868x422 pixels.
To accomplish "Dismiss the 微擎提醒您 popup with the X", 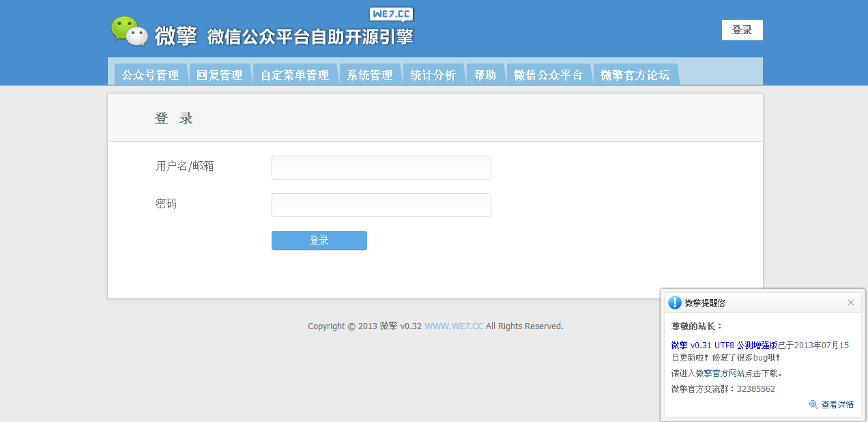I will [x=850, y=302].
